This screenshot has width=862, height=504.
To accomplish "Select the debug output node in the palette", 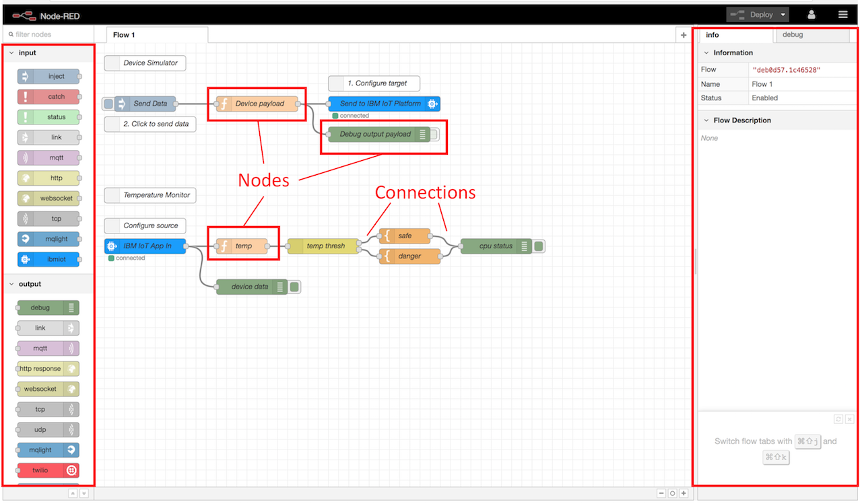I will click(48, 308).
